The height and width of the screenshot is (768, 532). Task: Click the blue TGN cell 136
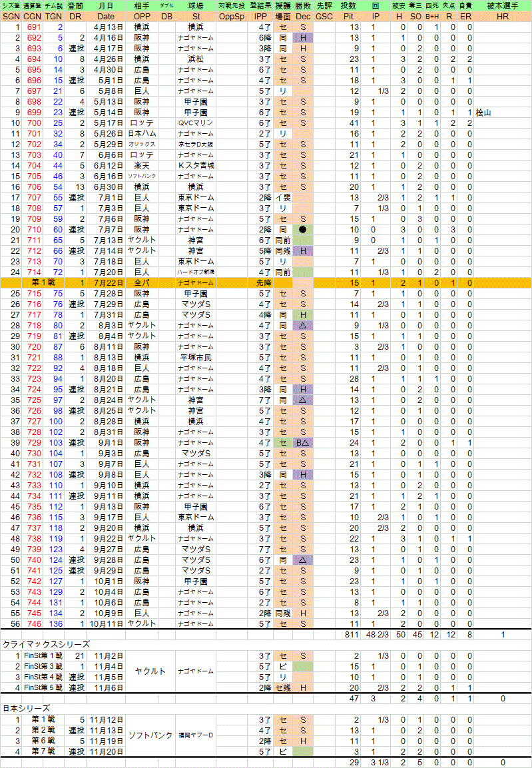[55, 624]
